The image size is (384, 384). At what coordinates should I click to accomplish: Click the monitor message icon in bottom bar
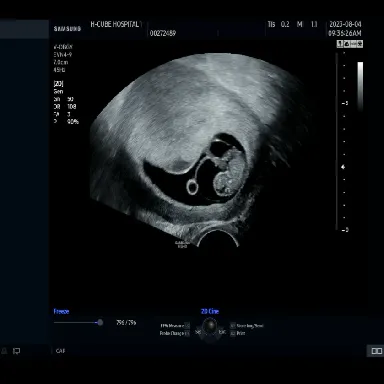(x=16, y=351)
